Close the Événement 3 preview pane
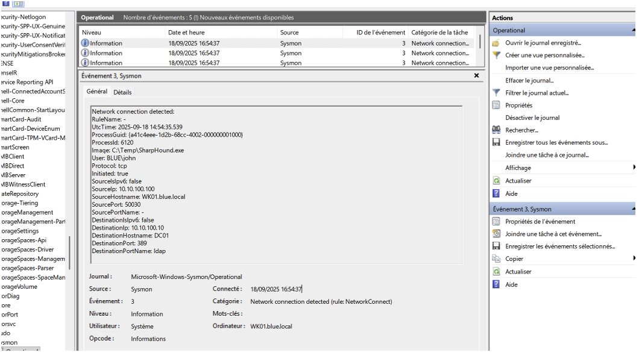The height and width of the screenshot is (364, 639). [x=476, y=76]
